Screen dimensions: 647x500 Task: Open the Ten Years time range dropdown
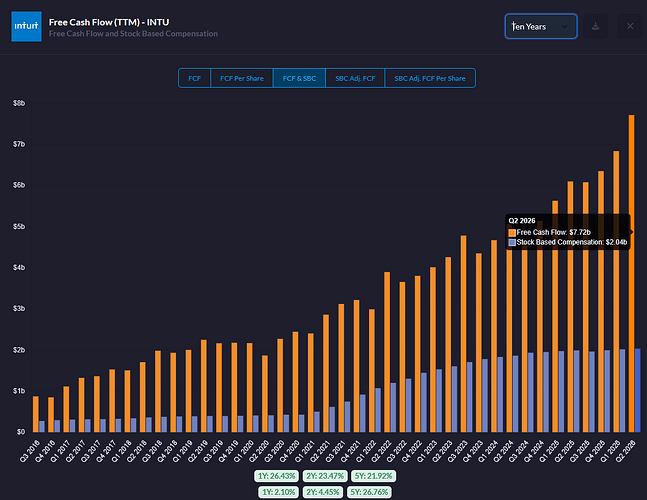541,26
